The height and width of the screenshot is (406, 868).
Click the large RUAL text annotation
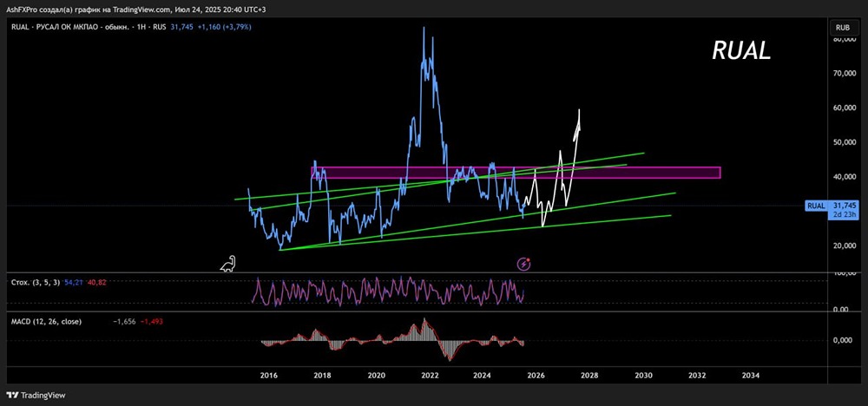click(741, 51)
